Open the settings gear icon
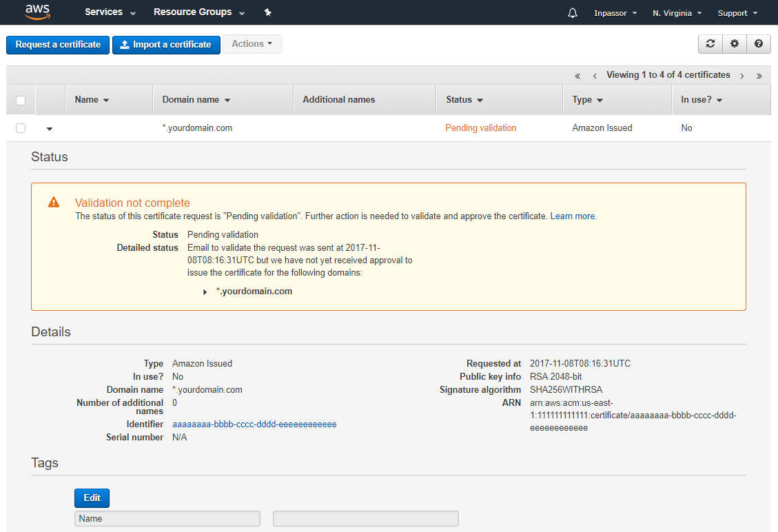778x532 pixels. (735, 44)
